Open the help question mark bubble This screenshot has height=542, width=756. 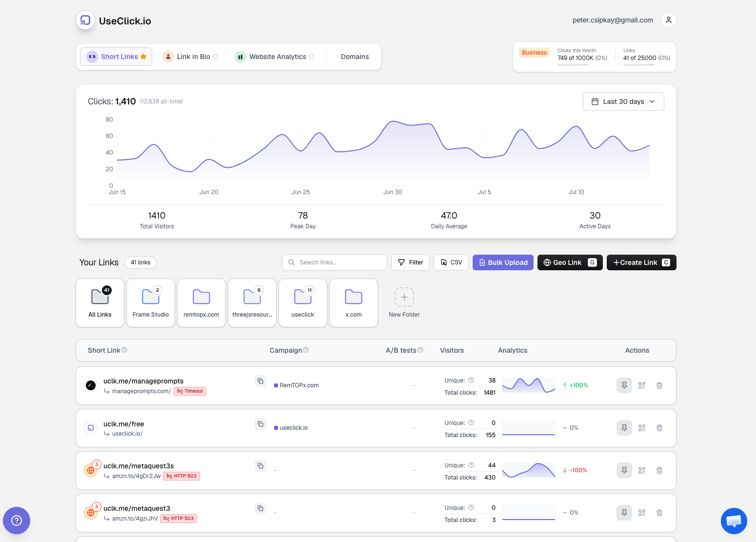pos(17,521)
